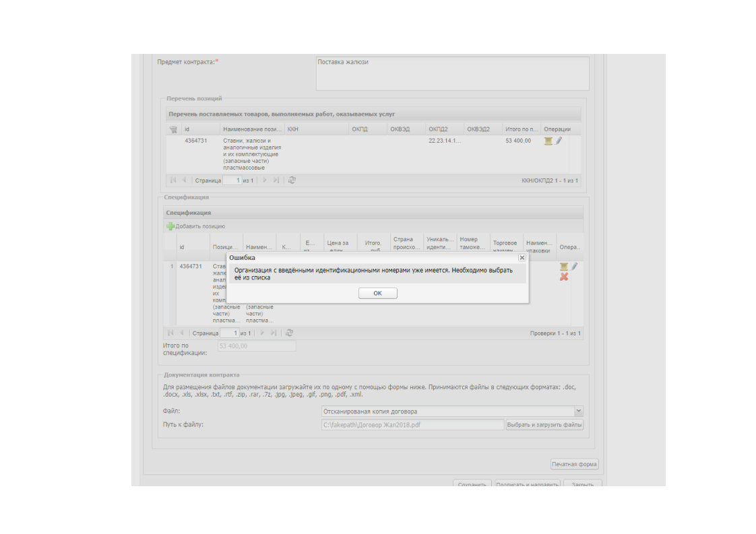Click Итого по спецификации field 53 400,00
The image size is (756, 534).
[257, 346]
